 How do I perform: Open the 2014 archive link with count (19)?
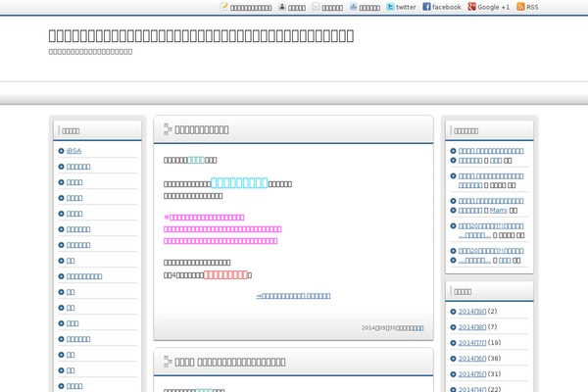tap(472, 343)
